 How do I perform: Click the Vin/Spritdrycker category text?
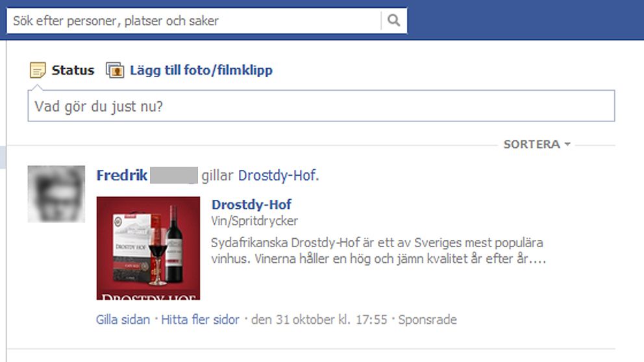[254, 221]
